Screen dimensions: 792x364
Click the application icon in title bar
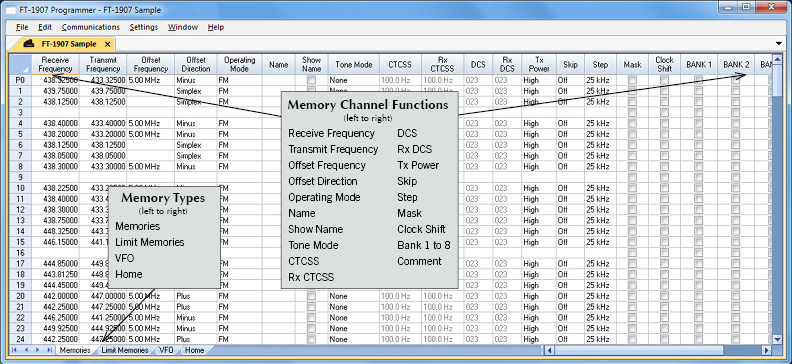tap(11, 10)
